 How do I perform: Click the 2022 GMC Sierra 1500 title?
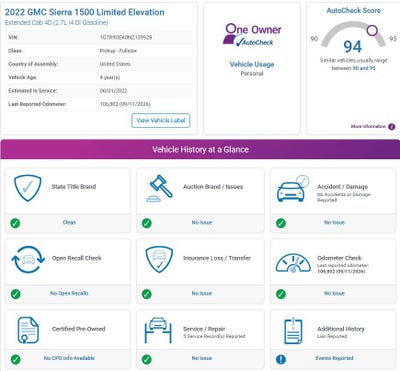click(85, 12)
